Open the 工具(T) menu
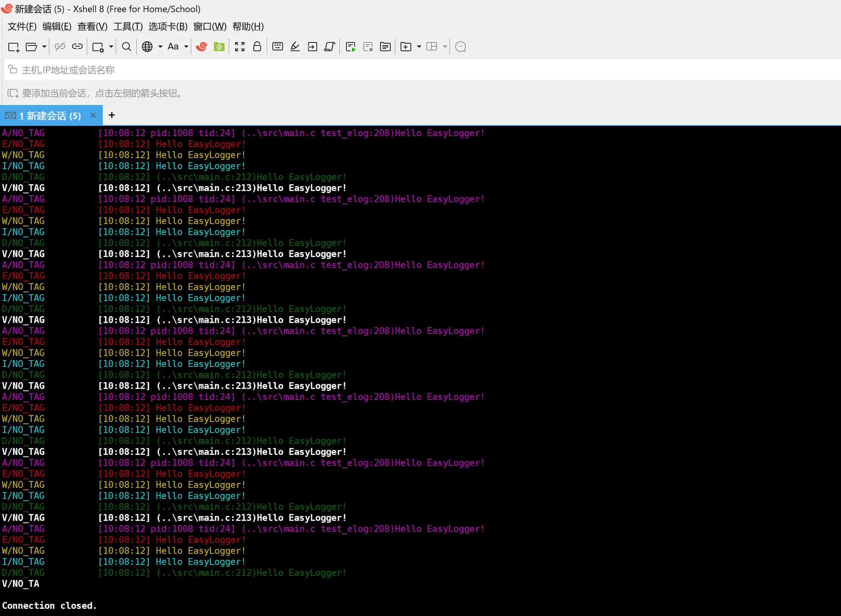 (128, 27)
